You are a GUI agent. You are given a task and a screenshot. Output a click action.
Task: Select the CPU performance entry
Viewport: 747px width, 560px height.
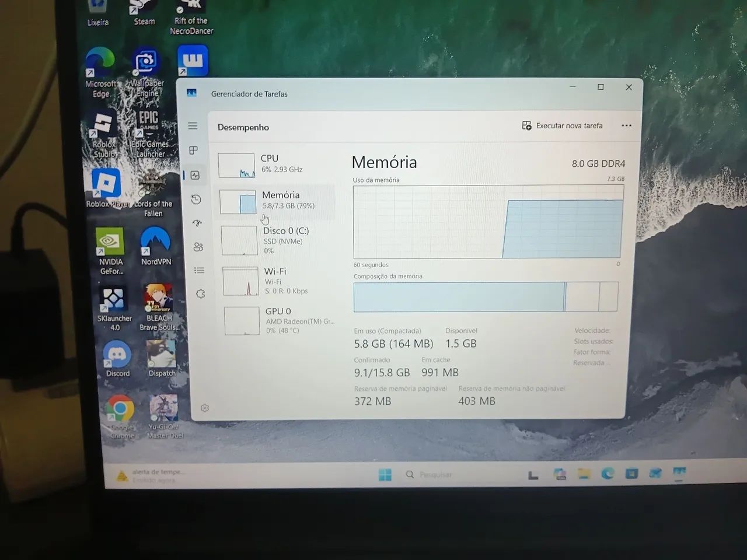275,164
